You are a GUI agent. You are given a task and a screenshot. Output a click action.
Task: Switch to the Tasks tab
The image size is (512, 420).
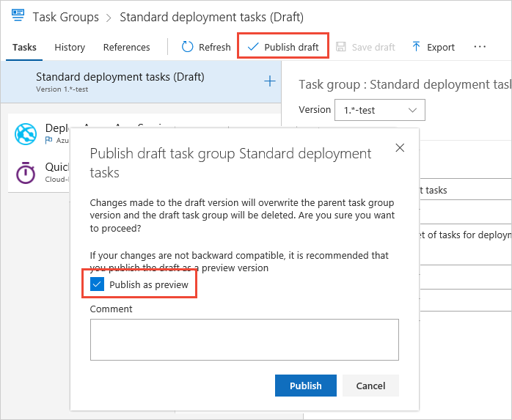pos(25,47)
